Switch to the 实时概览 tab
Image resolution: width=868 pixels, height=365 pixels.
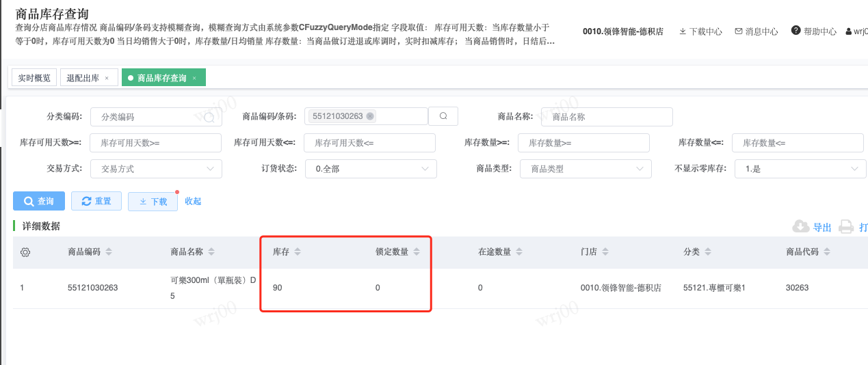(34, 78)
